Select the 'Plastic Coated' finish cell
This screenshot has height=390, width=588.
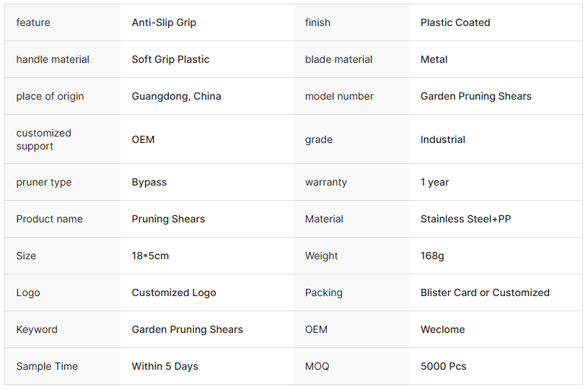click(x=455, y=22)
